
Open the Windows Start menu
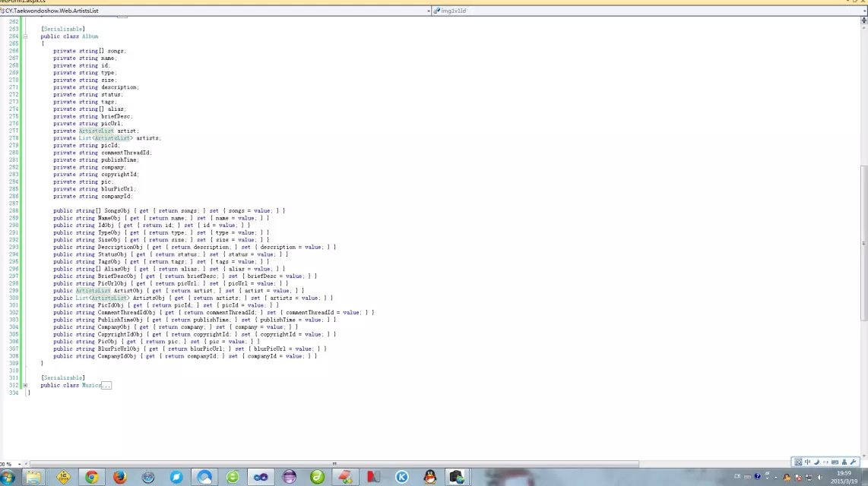click(8, 477)
